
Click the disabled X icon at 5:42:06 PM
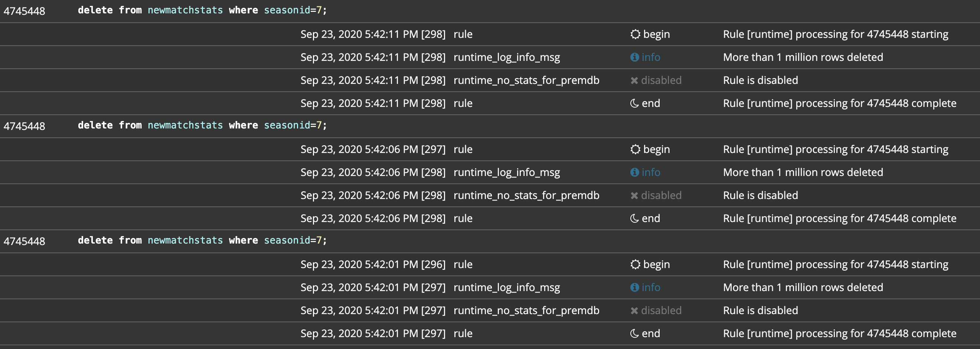634,196
